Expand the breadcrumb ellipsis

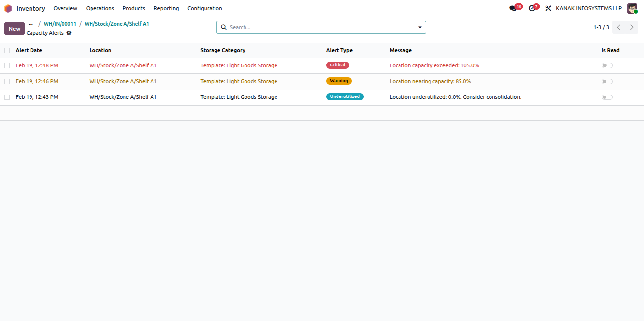(31, 24)
